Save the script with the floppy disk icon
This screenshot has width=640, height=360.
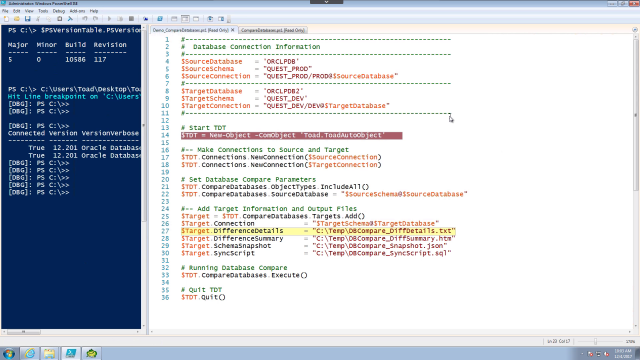click(27, 19)
